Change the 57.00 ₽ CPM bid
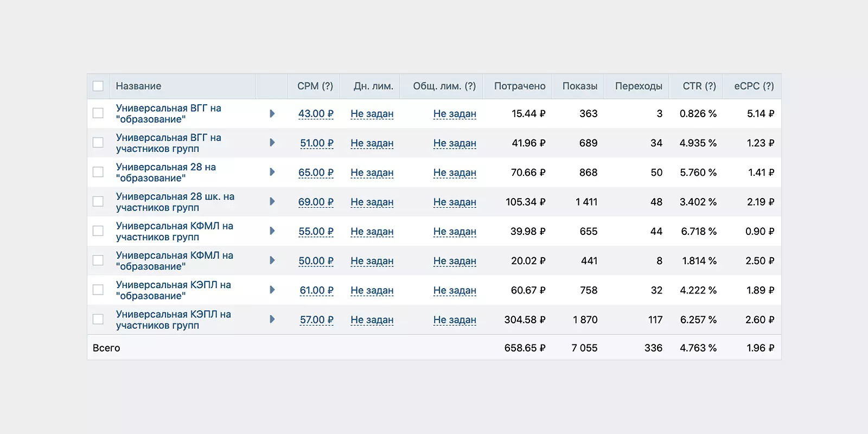 [317, 320]
